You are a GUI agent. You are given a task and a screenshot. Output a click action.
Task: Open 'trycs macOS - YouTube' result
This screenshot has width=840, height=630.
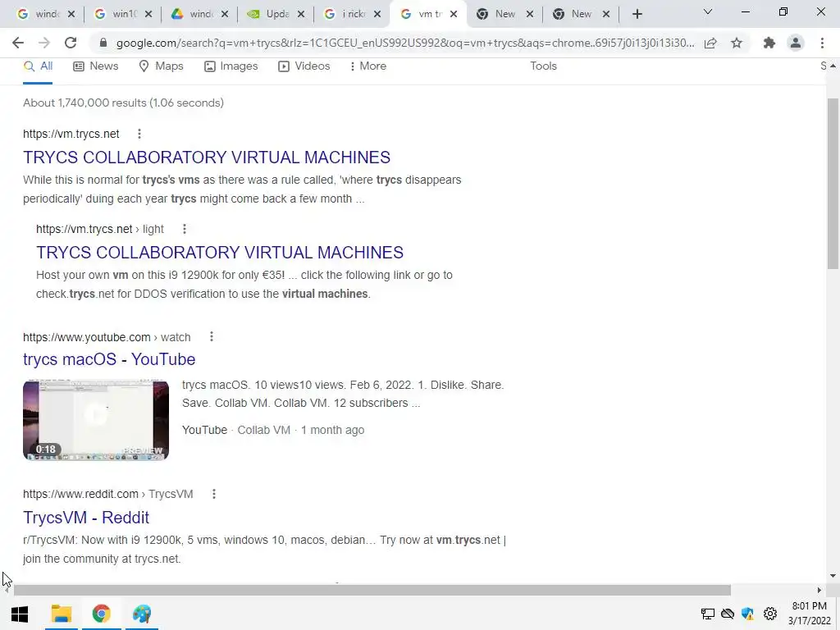coord(109,359)
